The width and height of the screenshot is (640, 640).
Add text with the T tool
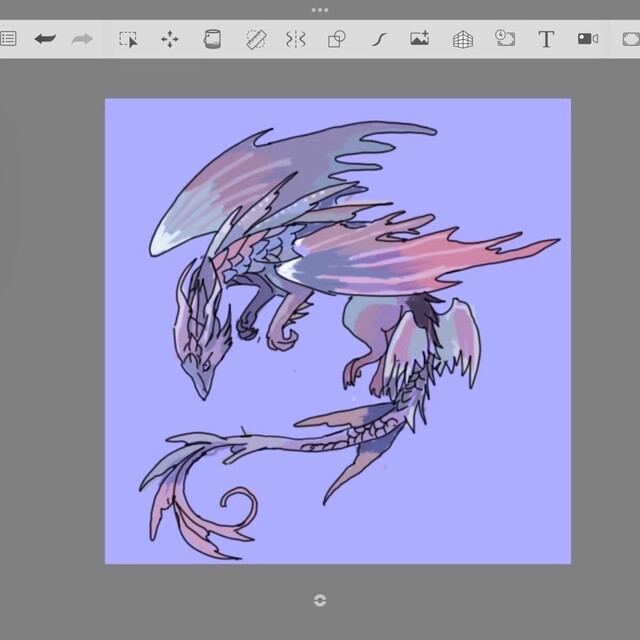pos(546,39)
